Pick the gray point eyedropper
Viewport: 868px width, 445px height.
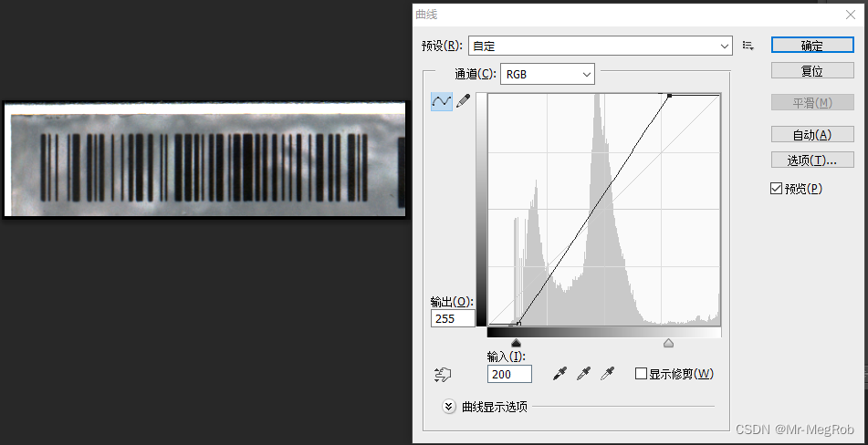583,374
